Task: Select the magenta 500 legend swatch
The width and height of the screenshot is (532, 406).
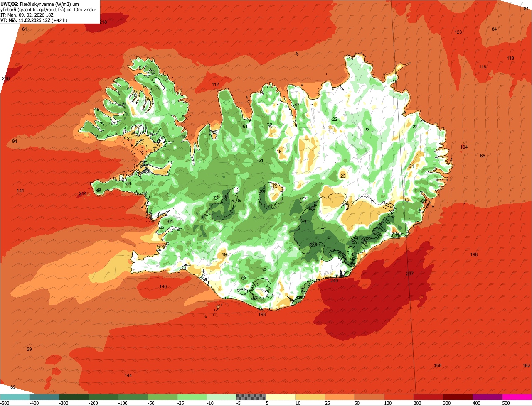Action: [x=517, y=397]
